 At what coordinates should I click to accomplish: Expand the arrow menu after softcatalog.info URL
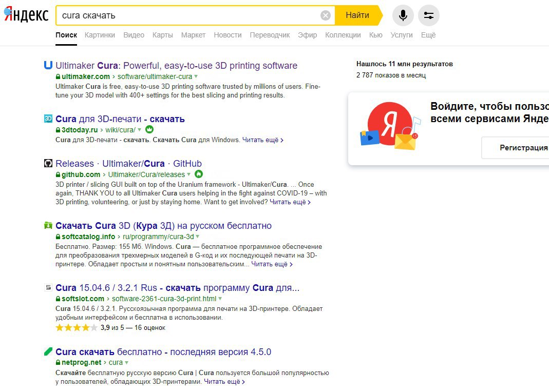pyautogui.click(x=198, y=237)
